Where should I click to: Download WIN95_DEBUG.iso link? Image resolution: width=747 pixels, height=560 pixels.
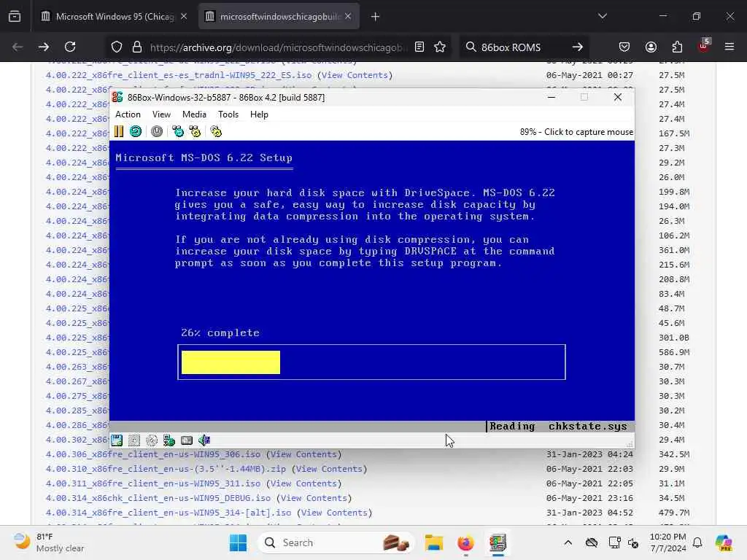coord(158,498)
